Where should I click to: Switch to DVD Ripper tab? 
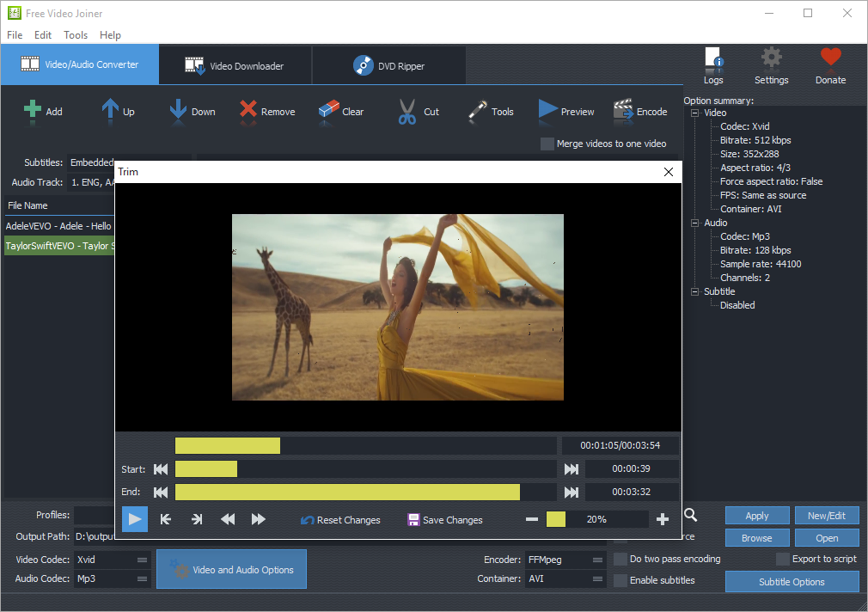click(x=388, y=65)
